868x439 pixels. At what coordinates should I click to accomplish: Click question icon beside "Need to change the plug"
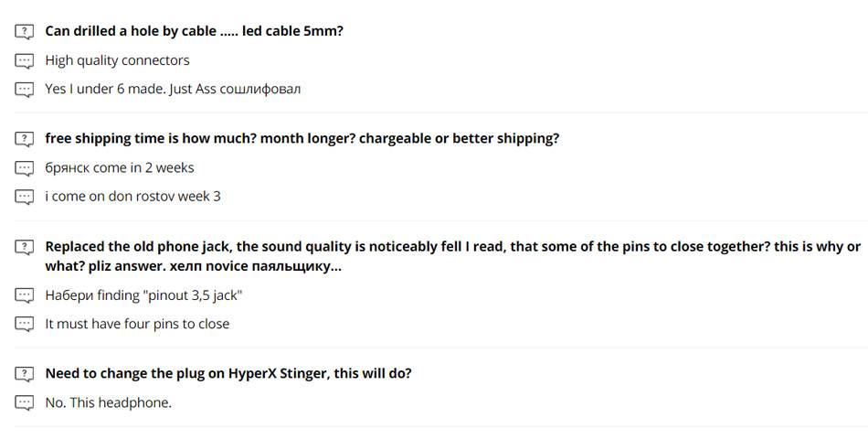tap(24, 374)
